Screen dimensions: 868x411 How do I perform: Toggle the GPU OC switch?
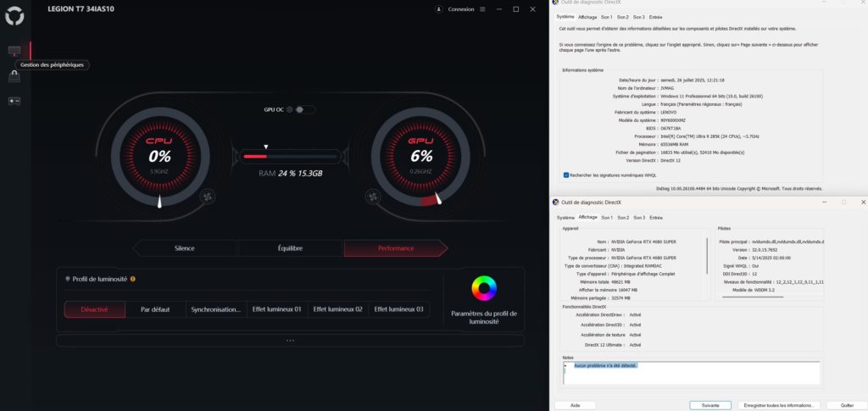coord(305,109)
